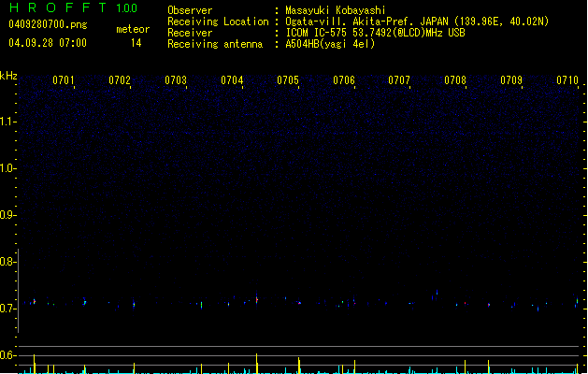Click the 0.6 kHz axis label
This screenshot has width=588, height=374.
point(7,355)
